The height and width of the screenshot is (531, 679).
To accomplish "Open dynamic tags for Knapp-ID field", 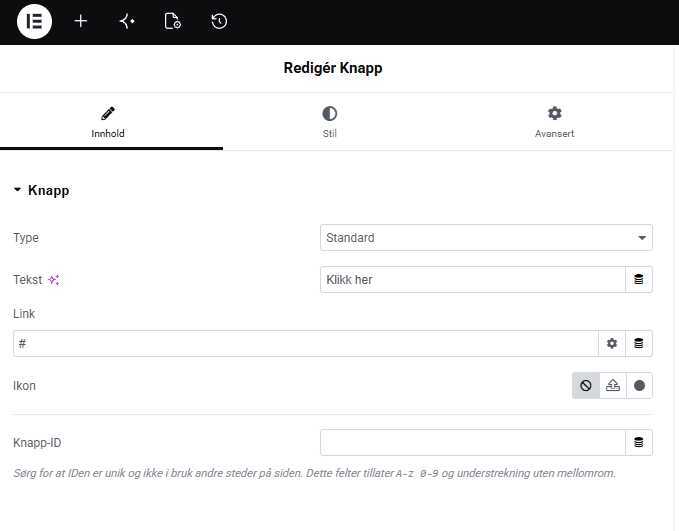I will point(639,442).
